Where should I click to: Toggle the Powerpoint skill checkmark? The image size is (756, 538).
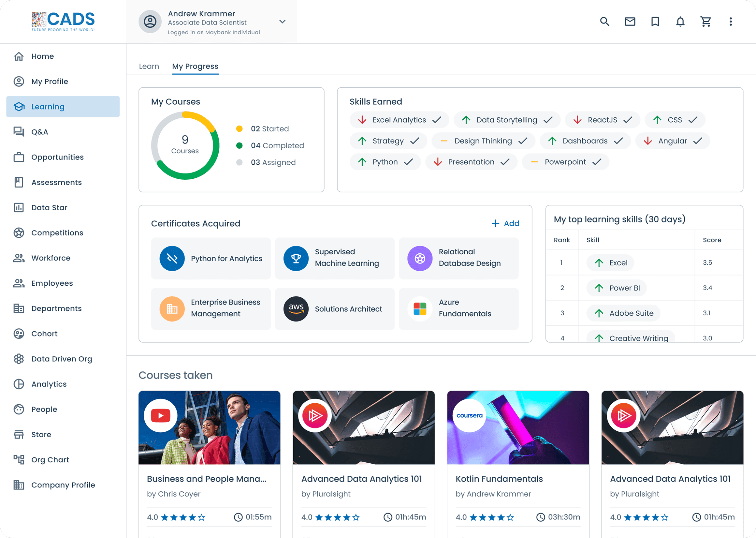[596, 162]
